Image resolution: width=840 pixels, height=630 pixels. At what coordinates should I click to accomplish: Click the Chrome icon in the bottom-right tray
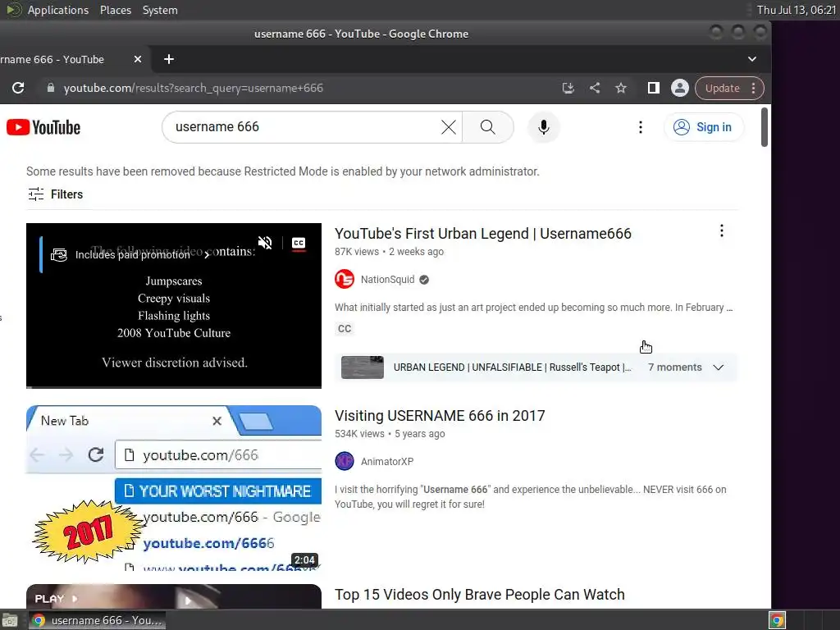click(778, 620)
